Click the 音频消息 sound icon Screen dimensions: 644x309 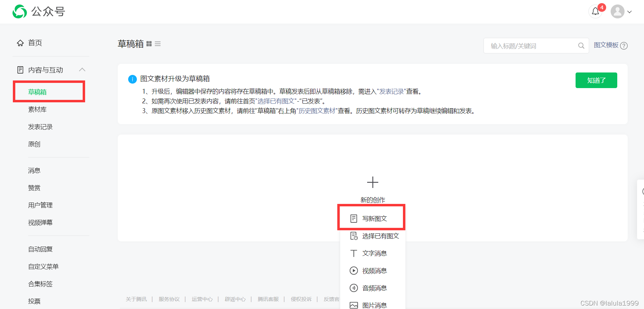point(354,288)
